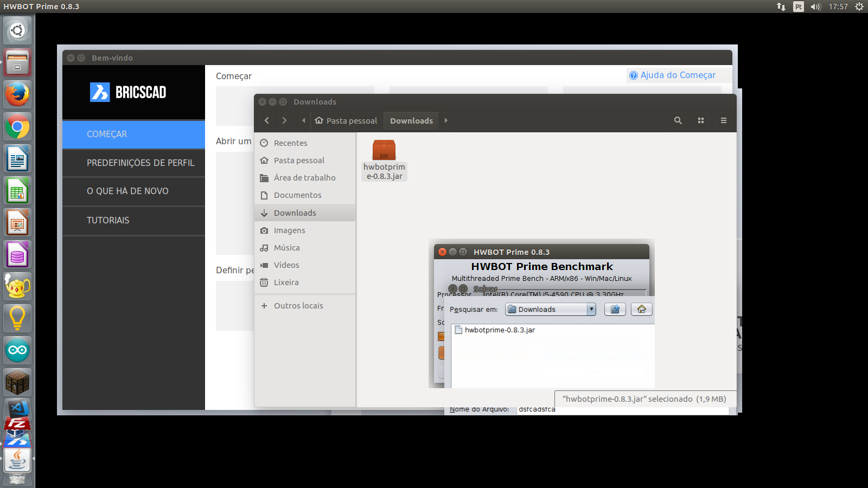Click the BricsCAD logo
The width and height of the screenshot is (868, 488).
(x=128, y=92)
